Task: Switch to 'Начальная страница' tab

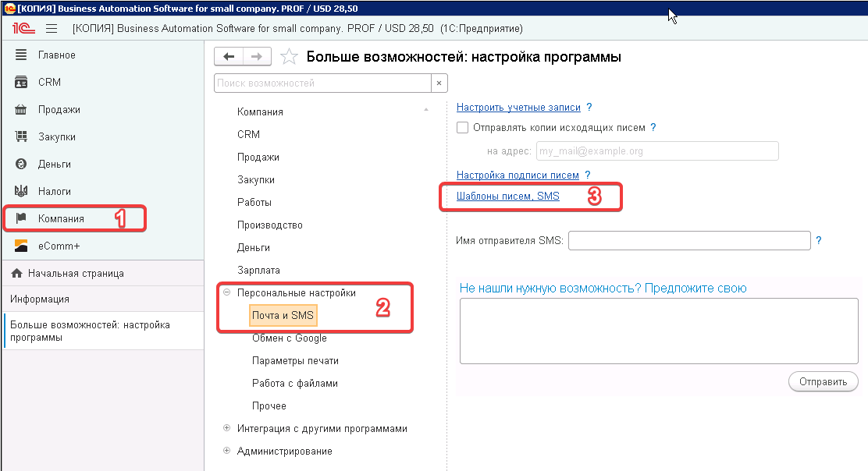Action: (76, 274)
